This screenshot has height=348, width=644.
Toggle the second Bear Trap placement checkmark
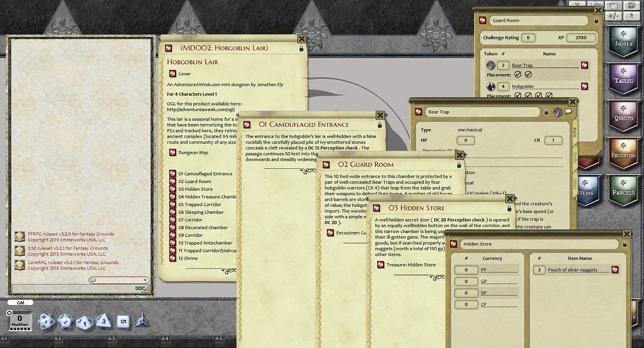(x=528, y=74)
